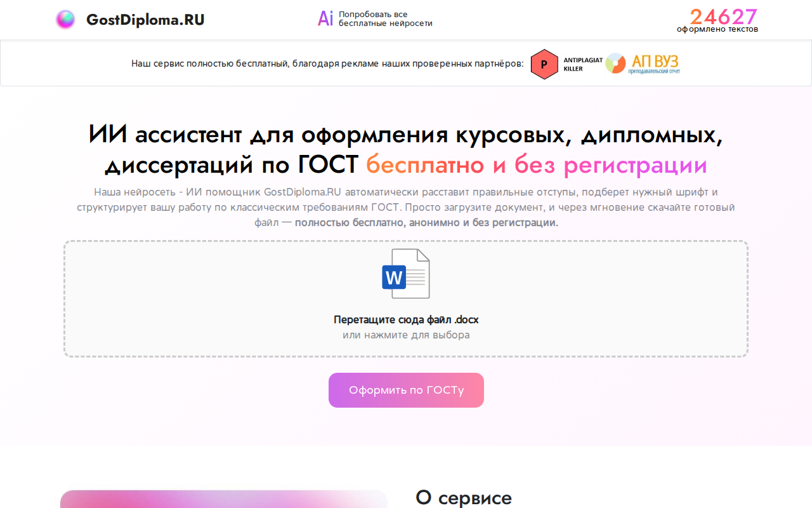
Task: Select "или нажмите для выбора" upload prompt
Action: coord(406,335)
